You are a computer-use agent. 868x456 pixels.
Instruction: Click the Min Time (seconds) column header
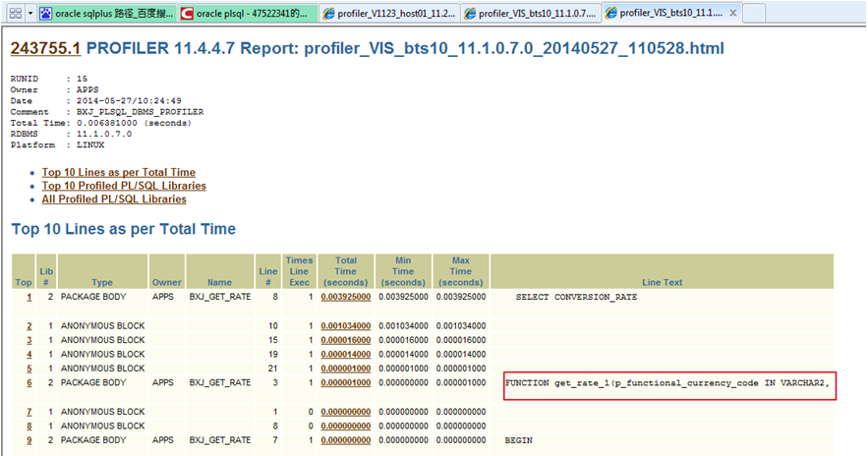403,271
